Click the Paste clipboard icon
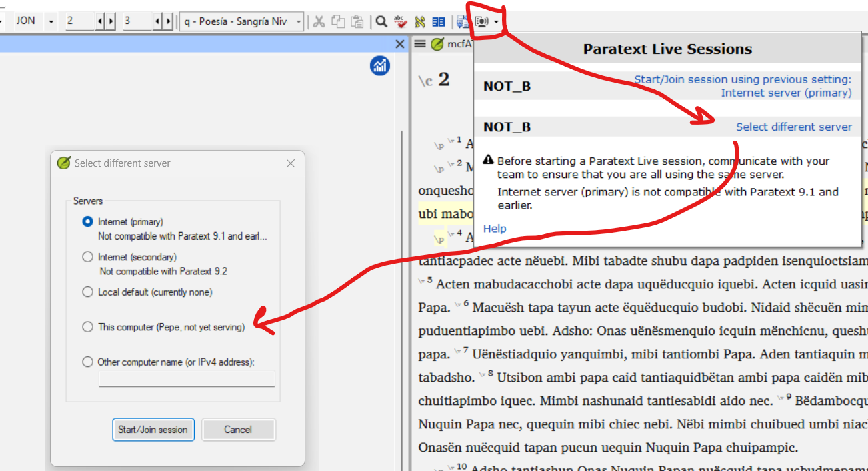 tap(357, 21)
